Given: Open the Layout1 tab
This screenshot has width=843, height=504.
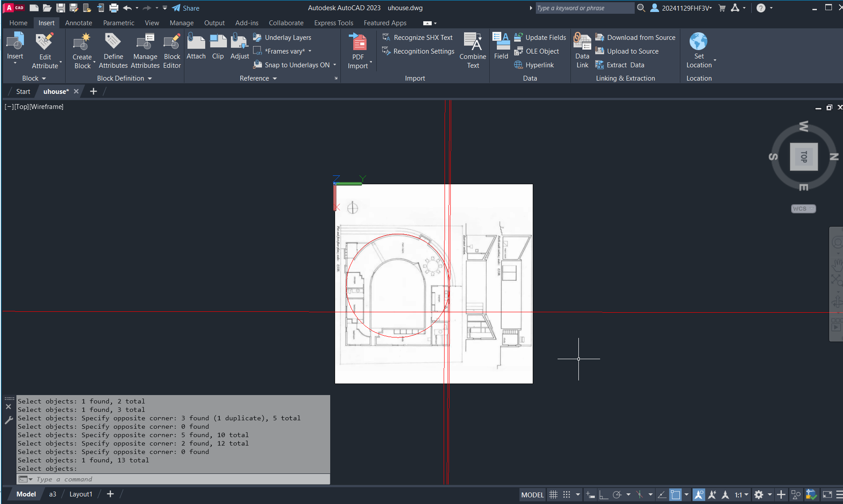Looking at the screenshot, I should point(81,494).
